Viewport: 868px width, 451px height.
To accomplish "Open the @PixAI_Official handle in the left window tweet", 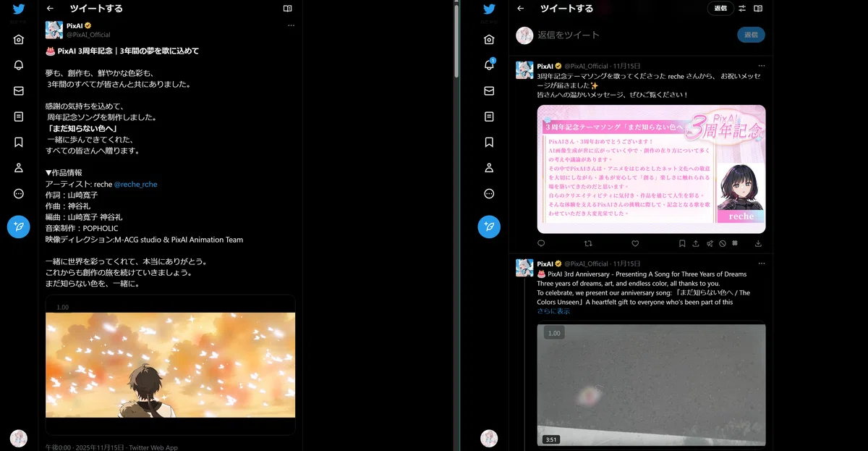I will [x=88, y=35].
